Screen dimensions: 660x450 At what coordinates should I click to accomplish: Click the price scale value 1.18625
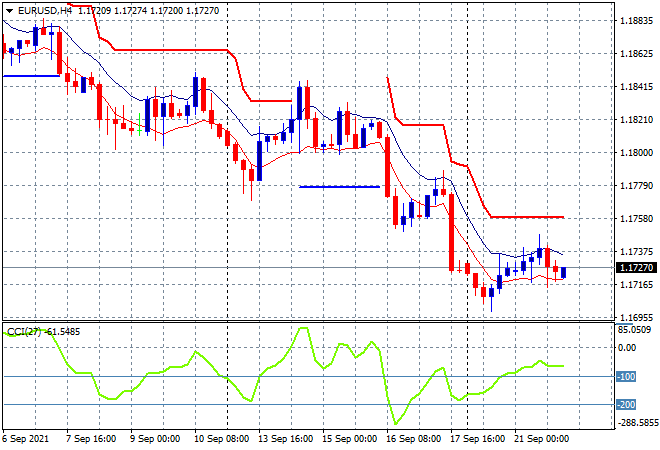[x=637, y=54]
